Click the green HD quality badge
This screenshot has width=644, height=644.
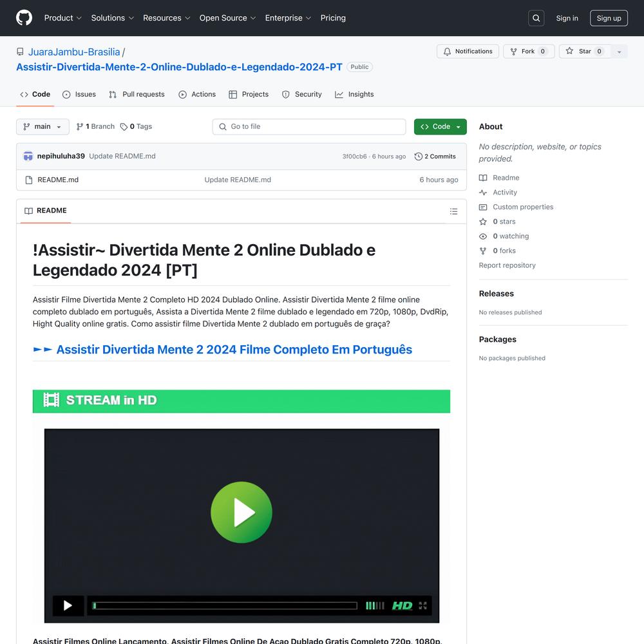pos(402,605)
